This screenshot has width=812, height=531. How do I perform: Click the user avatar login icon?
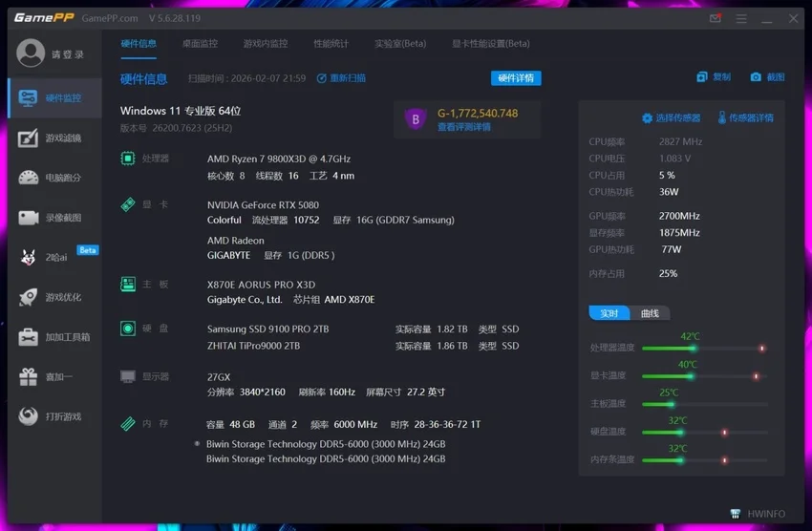[x=31, y=53]
